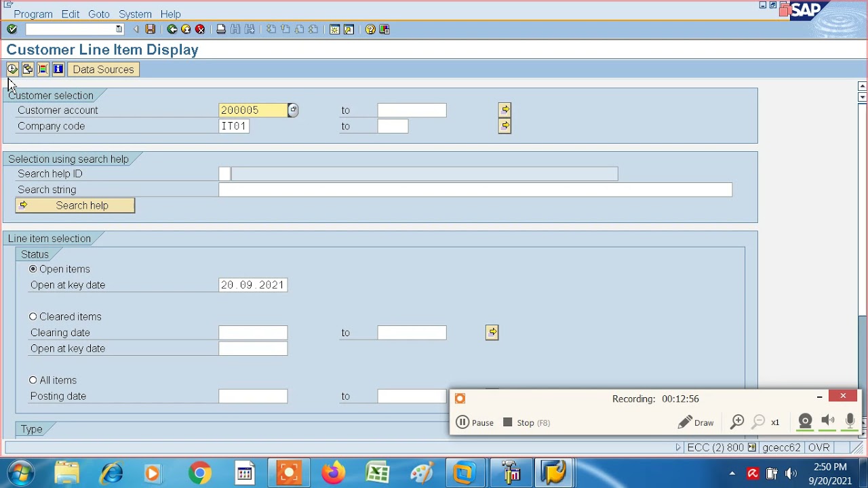Open multiple selection for Company code
The width and height of the screenshot is (868, 488).
(505, 126)
